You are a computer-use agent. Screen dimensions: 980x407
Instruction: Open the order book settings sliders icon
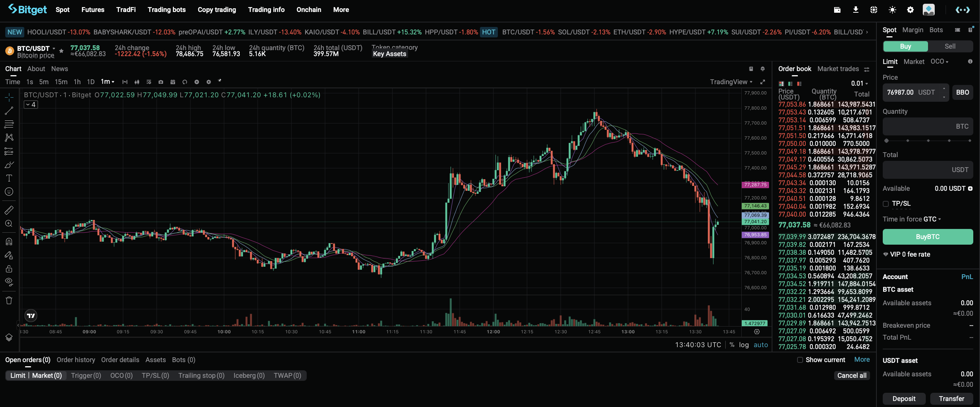pyautogui.click(x=867, y=69)
